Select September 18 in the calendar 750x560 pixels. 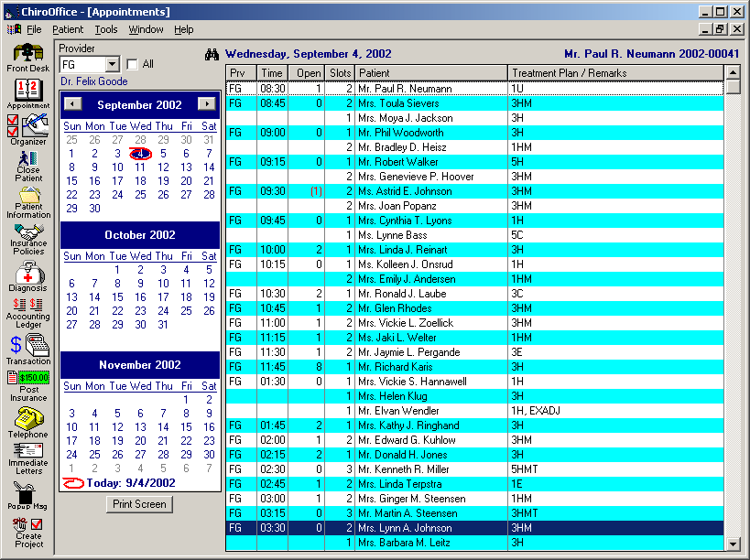pyautogui.click(x=140, y=181)
